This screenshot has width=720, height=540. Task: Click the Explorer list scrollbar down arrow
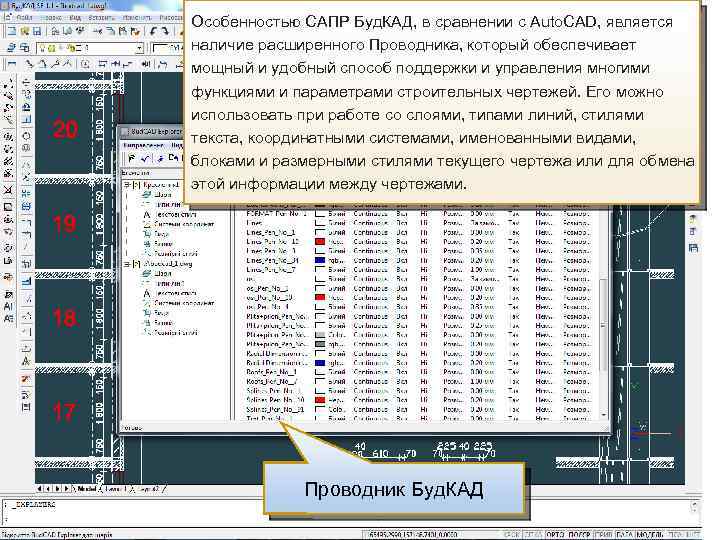(x=603, y=415)
